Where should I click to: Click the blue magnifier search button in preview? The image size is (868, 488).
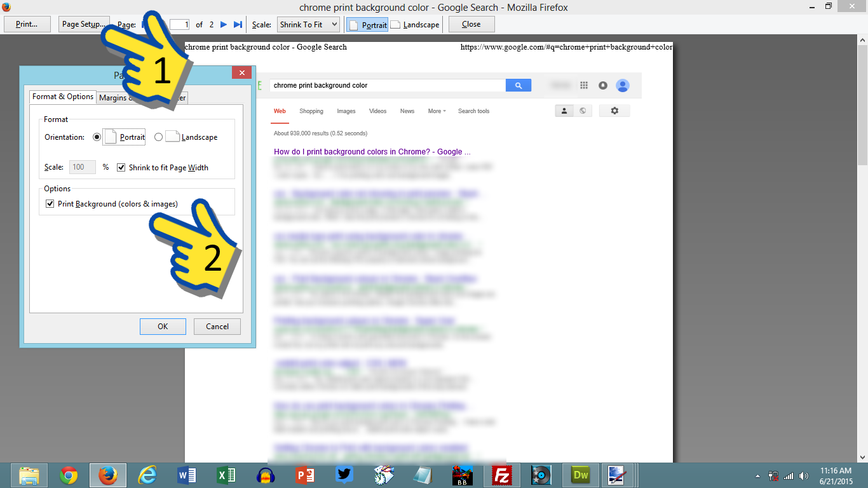pos(519,85)
